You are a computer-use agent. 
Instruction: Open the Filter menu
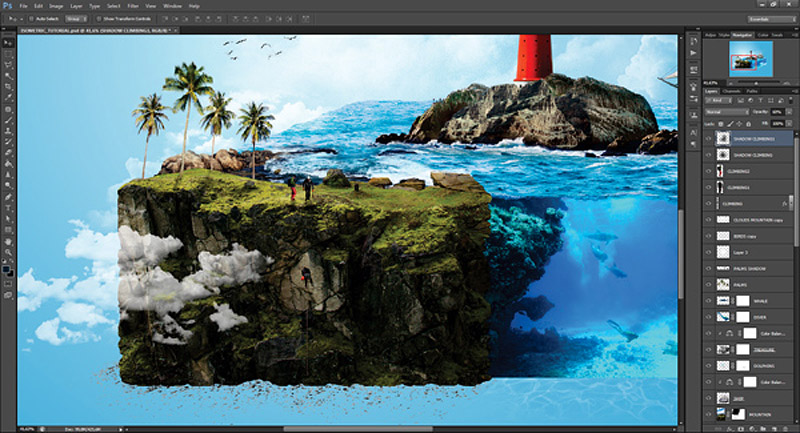[133, 6]
